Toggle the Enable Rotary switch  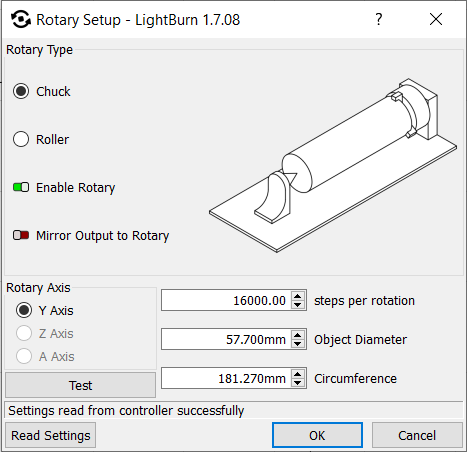pyautogui.click(x=21, y=187)
